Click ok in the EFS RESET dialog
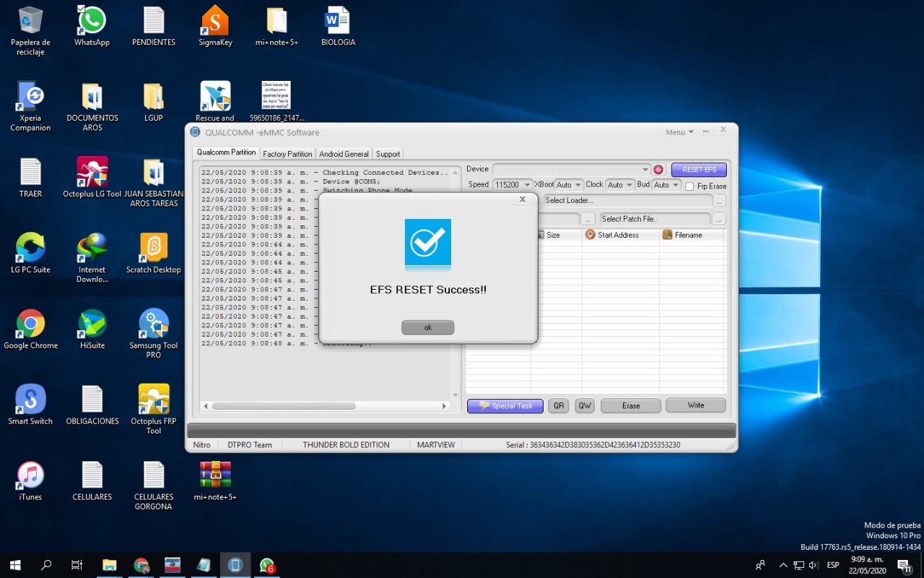This screenshot has width=924, height=578. (x=428, y=327)
